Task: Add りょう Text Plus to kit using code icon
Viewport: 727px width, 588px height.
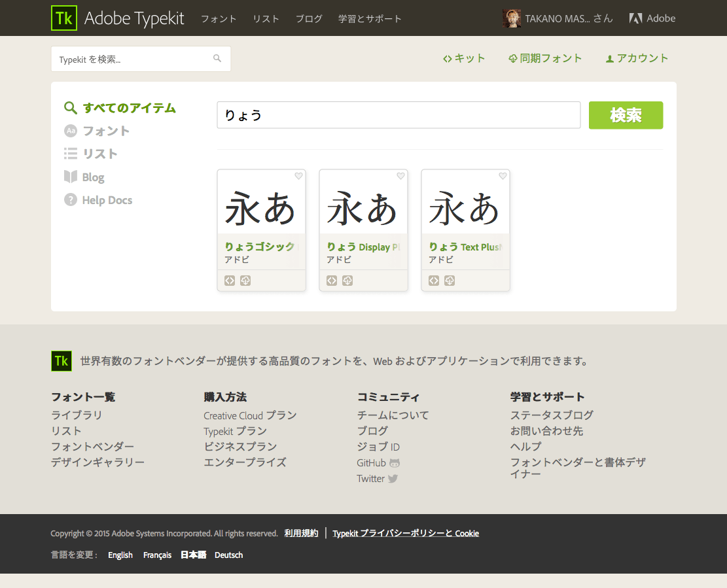Action: 433,281
